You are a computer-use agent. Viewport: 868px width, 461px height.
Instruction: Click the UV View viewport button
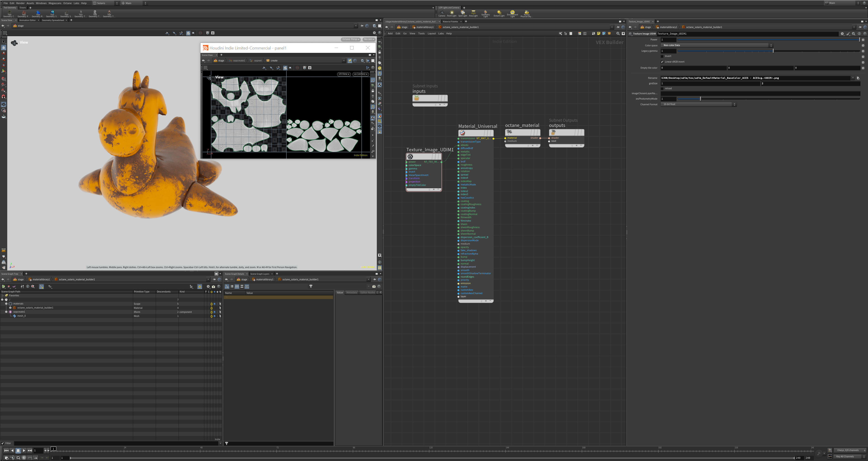click(x=344, y=74)
